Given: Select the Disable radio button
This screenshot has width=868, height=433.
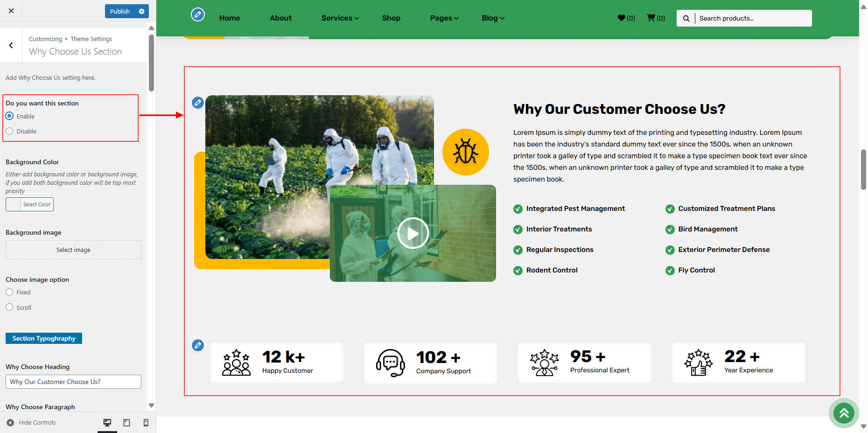Looking at the screenshot, I should (x=10, y=131).
